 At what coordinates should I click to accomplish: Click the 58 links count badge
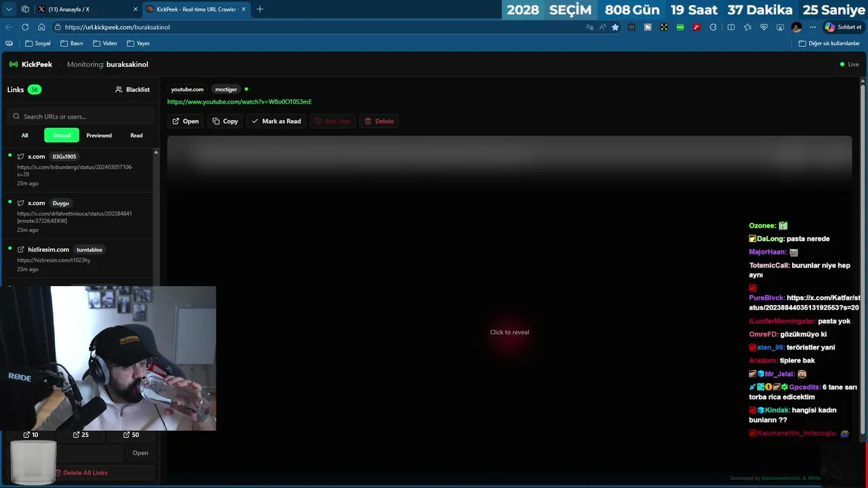pyautogui.click(x=34, y=89)
